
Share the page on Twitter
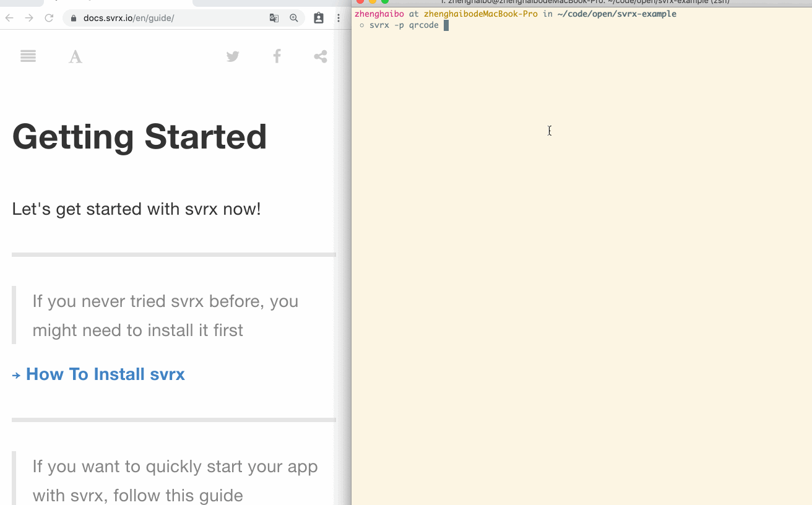233,57
